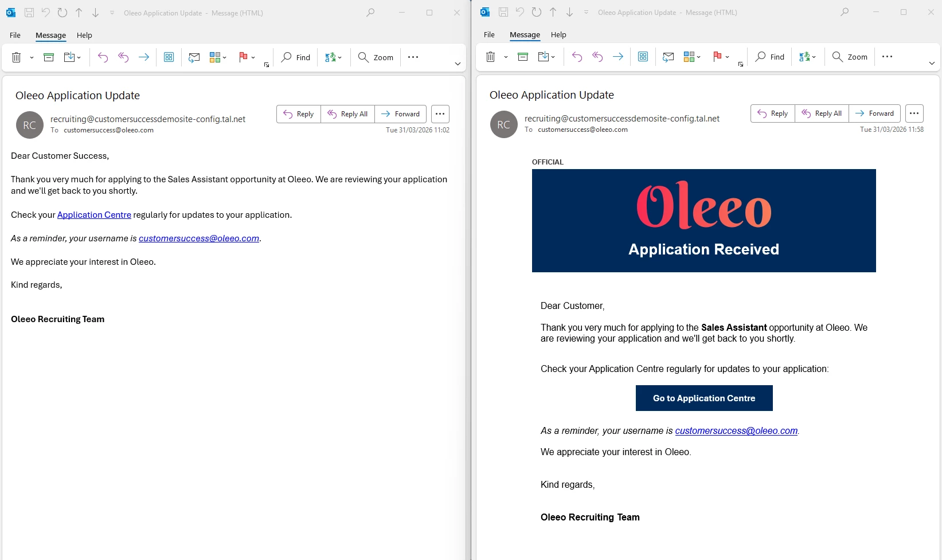Image resolution: width=942 pixels, height=560 pixels.
Task: Click the title bar search icon in the 11:02 window
Action: [x=370, y=13]
